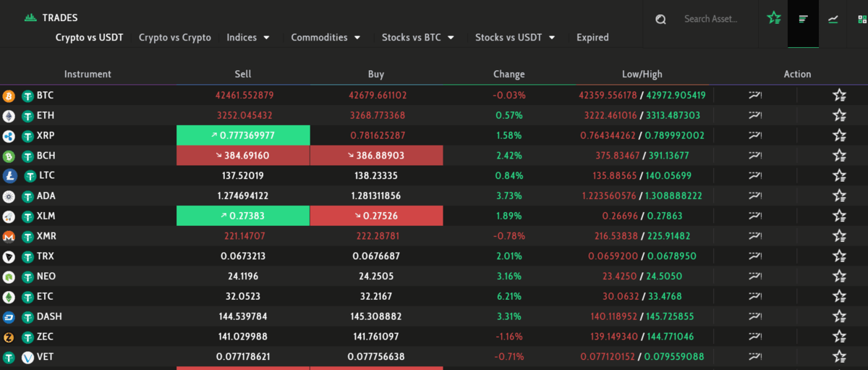Toggle favorite star for XRP

[x=839, y=135]
